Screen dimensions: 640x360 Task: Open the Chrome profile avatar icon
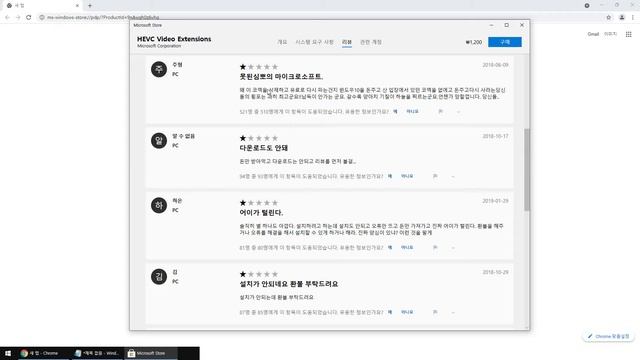[x=622, y=17]
